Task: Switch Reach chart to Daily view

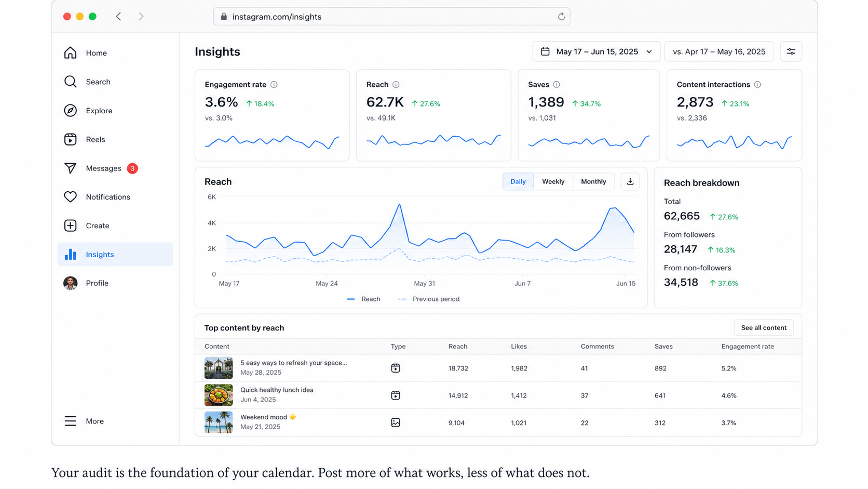Action: pos(518,181)
